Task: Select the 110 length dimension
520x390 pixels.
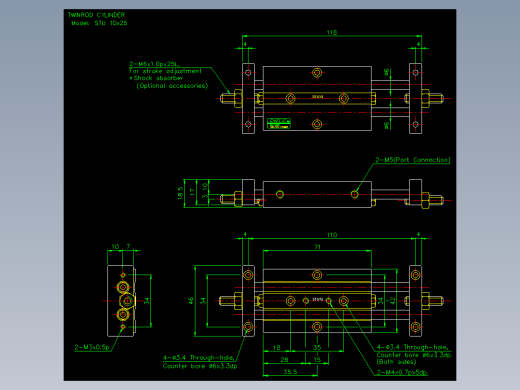Action: click(x=332, y=235)
